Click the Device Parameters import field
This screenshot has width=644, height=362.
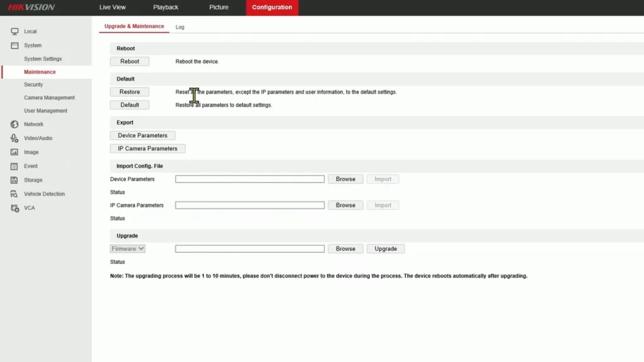[250, 178]
